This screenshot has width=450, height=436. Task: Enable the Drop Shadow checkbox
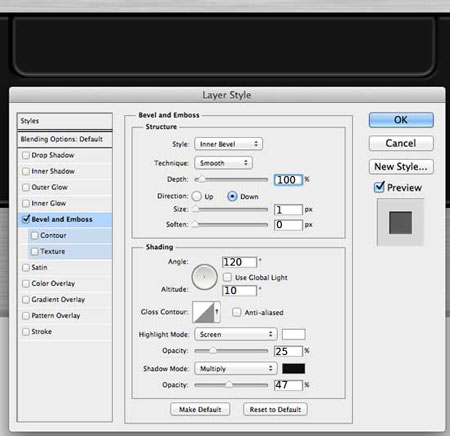coord(26,155)
